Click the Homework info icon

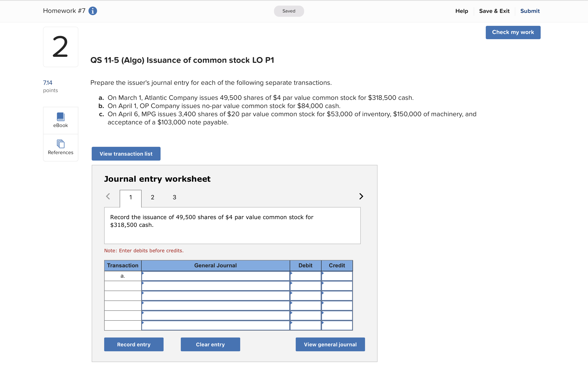coord(93,11)
